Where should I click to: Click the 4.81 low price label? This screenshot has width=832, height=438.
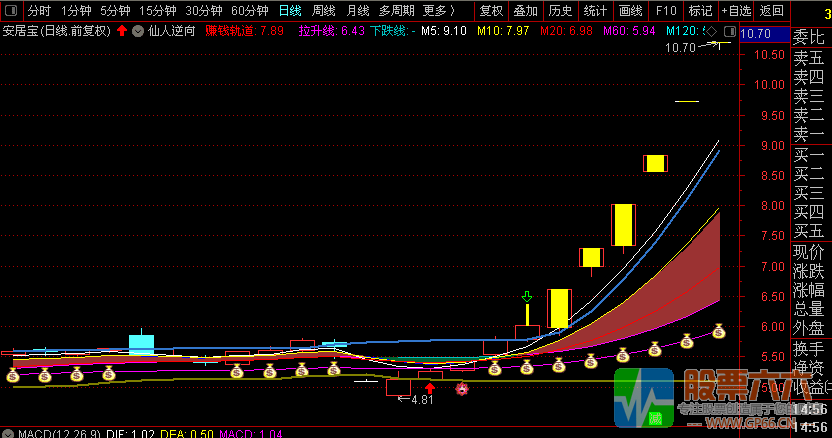pyautogui.click(x=422, y=400)
